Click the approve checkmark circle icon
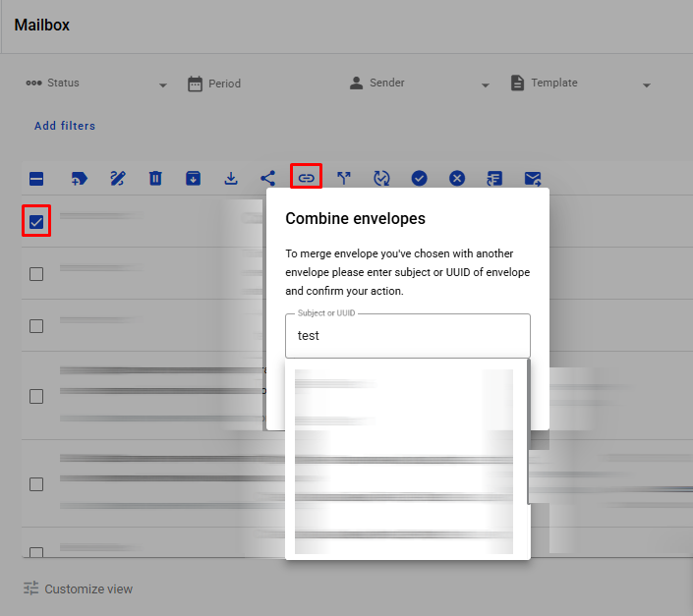The height and width of the screenshot is (616, 693). point(419,179)
